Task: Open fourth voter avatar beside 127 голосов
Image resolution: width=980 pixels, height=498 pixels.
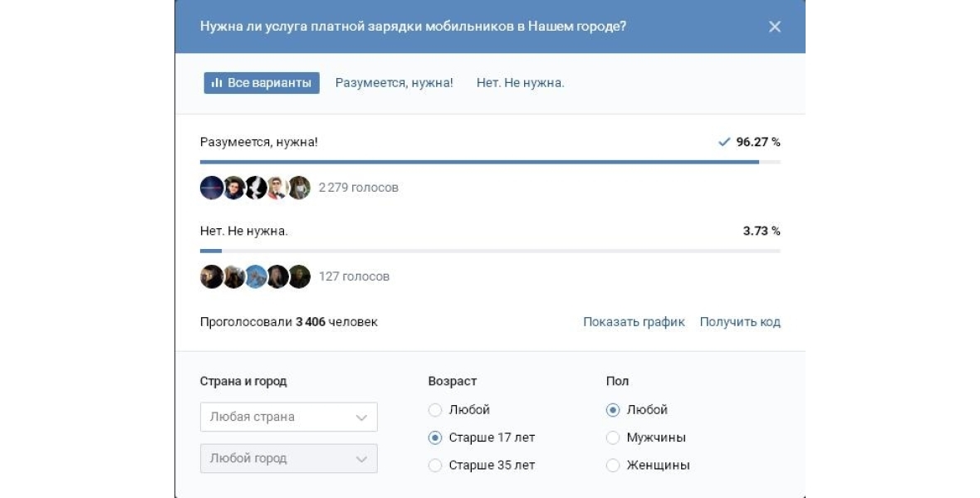Action: [x=277, y=276]
